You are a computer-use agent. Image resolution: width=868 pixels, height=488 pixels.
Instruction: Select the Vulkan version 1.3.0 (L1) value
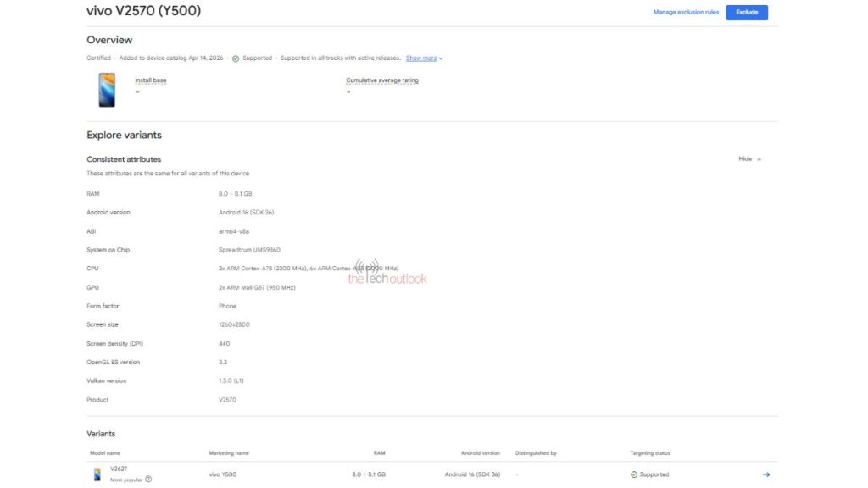click(x=231, y=380)
